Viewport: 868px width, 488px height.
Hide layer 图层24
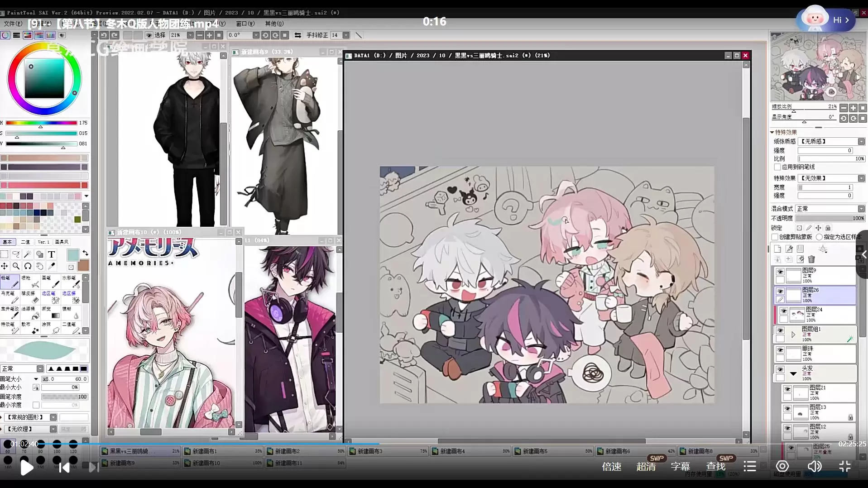click(784, 311)
